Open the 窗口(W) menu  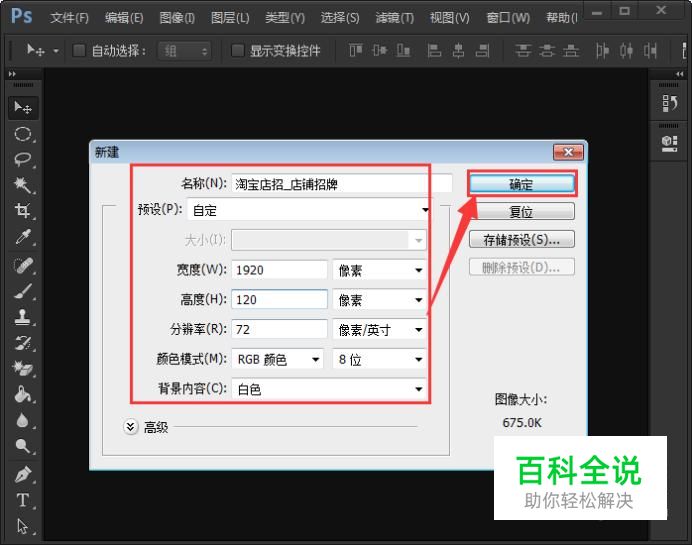click(508, 18)
